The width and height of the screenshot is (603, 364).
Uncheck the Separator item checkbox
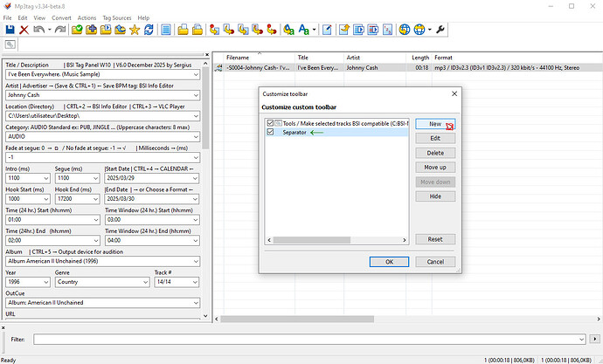click(270, 132)
